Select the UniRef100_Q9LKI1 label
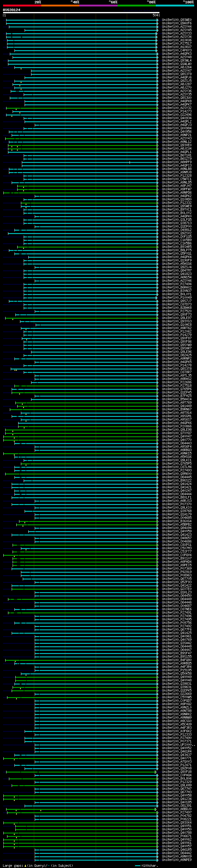This screenshot has width=197, height=868. coord(177,460)
